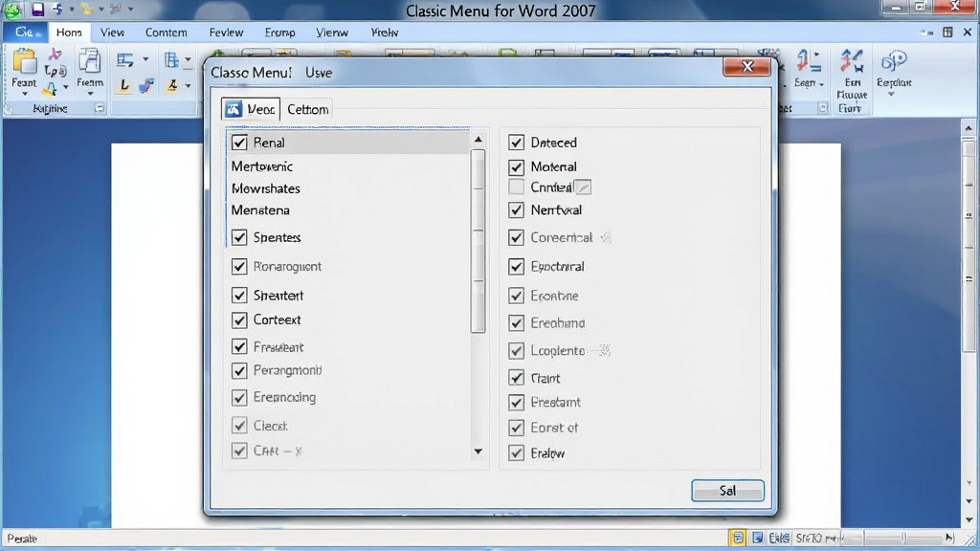The height and width of the screenshot is (551, 980).
Task: Switch to the Cettiom tab in dialog
Action: [307, 109]
